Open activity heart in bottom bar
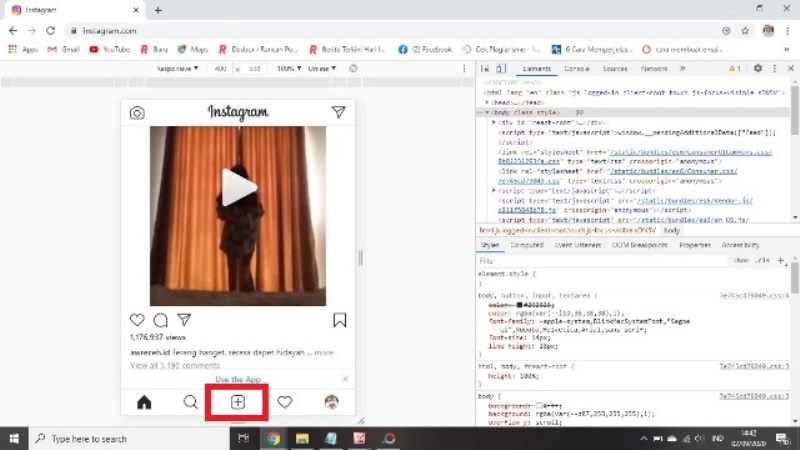The width and height of the screenshot is (800, 450). pyautogui.click(x=285, y=402)
